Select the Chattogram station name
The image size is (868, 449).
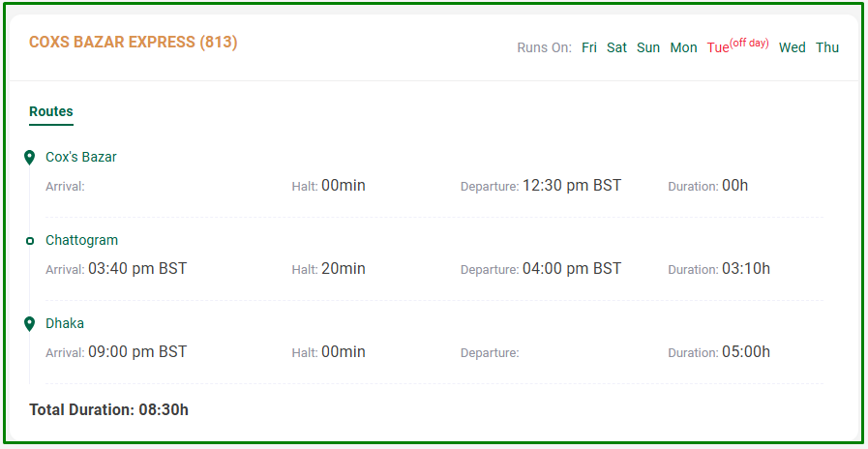82,240
